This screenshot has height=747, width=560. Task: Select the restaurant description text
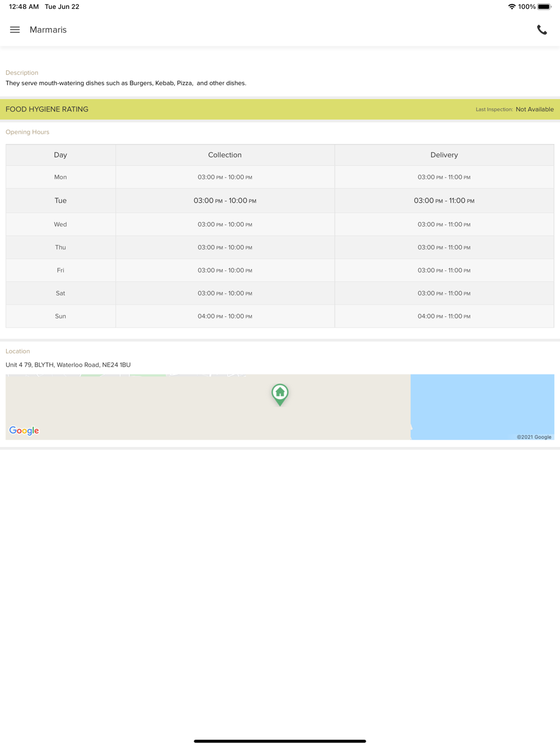point(126,83)
